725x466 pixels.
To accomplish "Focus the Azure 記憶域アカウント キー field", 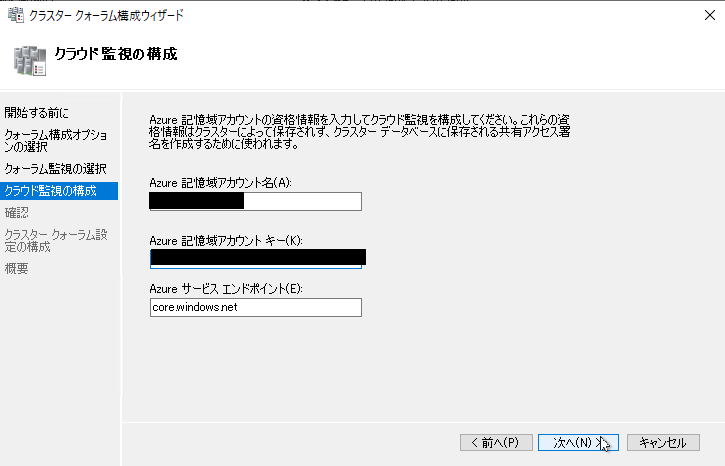I will point(255,258).
